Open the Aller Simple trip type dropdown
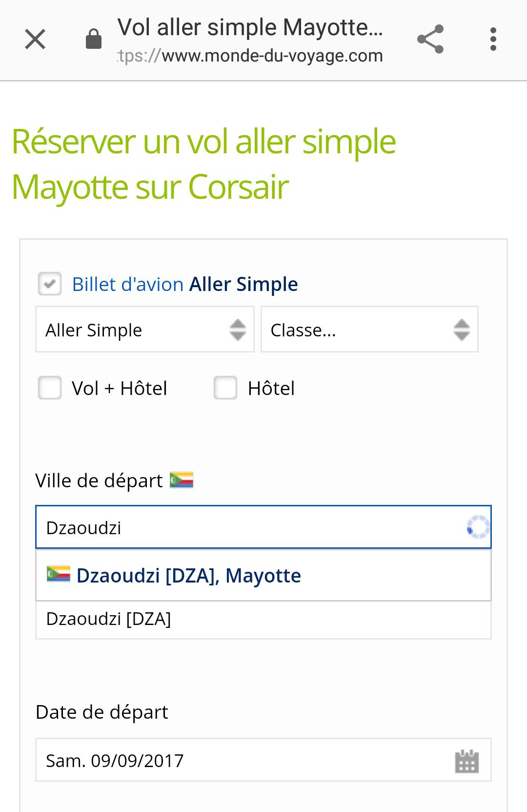 click(144, 330)
